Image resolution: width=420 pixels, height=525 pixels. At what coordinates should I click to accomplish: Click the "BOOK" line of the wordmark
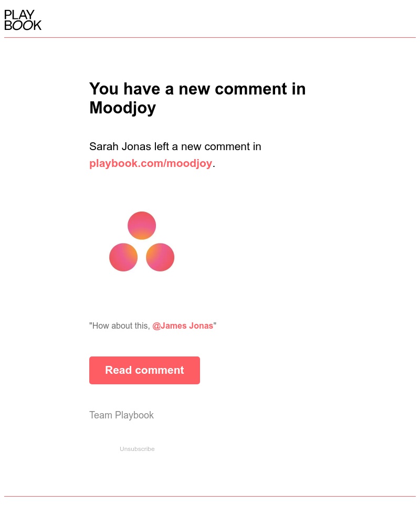point(23,26)
